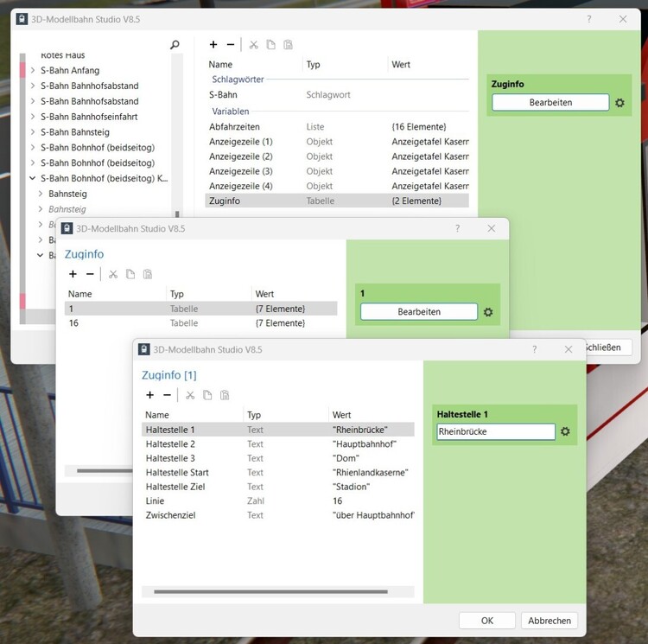
Task: Select S-Bahn Schlagwort row
Action: pos(337,95)
